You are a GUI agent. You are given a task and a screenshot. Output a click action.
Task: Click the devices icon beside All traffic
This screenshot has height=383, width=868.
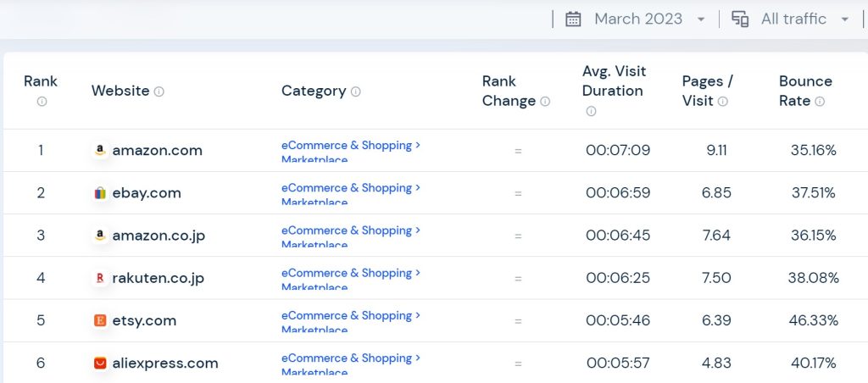coord(740,19)
